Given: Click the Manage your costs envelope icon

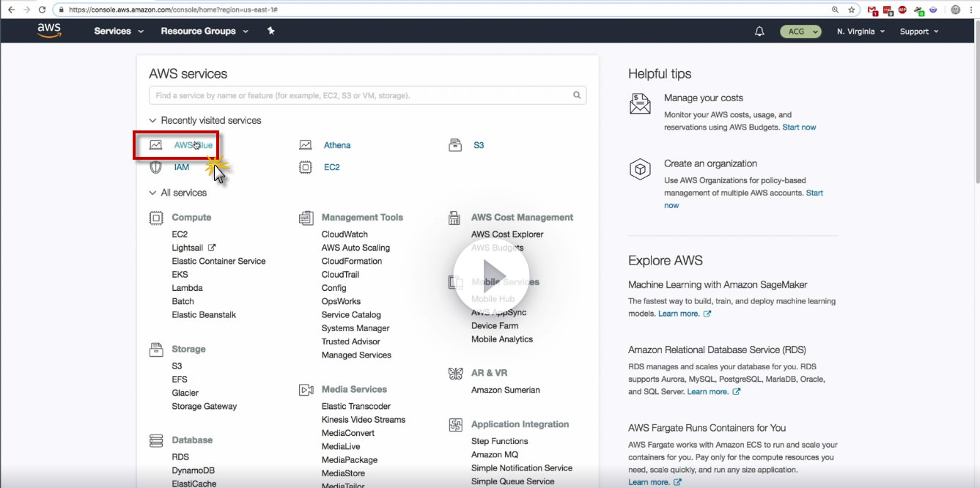Looking at the screenshot, I should tap(640, 103).
